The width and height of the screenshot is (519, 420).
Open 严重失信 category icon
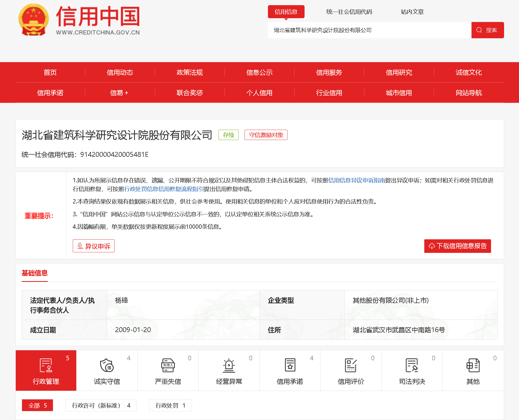168,365
